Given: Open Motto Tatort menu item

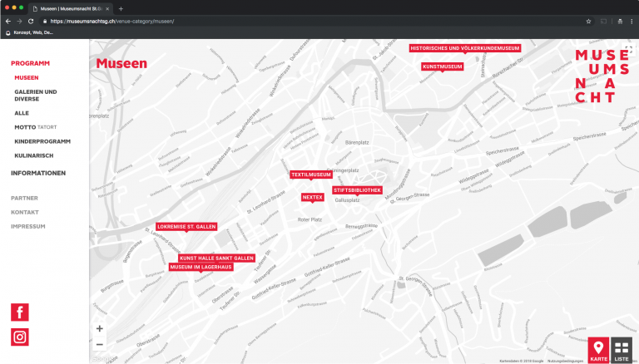Looking at the screenshot, I should click(x=36, y=127).
